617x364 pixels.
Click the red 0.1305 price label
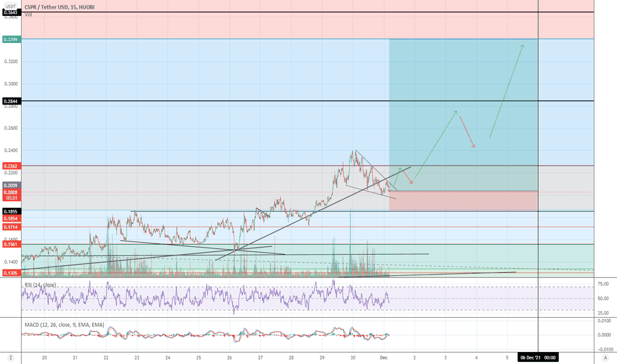click(x=11, y=273)
